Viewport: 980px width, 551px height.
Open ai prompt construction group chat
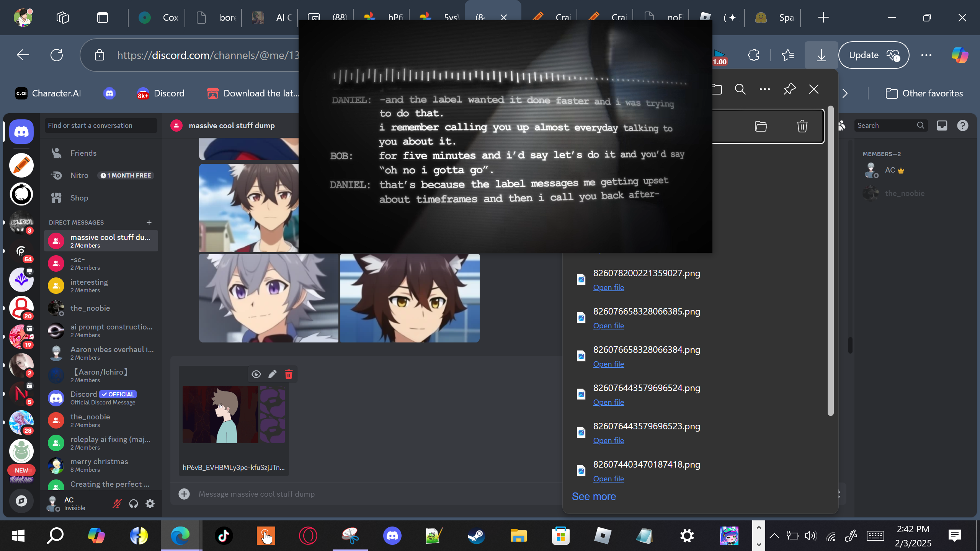click(x=101, y=331)
